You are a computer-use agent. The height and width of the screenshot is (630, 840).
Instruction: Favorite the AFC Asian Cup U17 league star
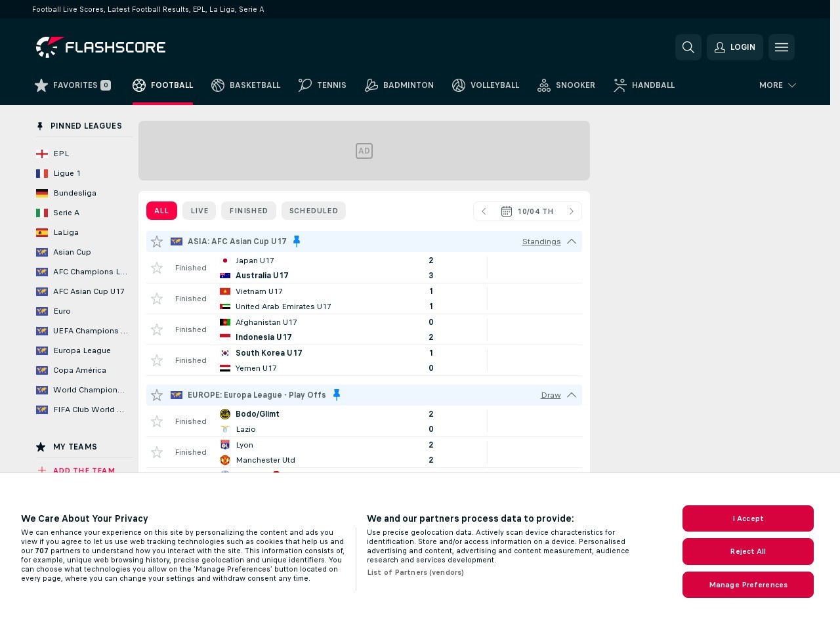click(x=157, y=241)
